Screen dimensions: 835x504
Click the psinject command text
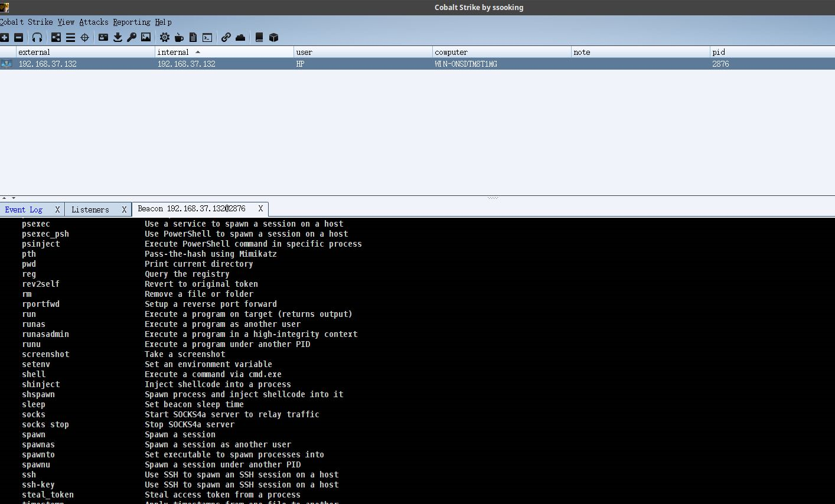41,244
